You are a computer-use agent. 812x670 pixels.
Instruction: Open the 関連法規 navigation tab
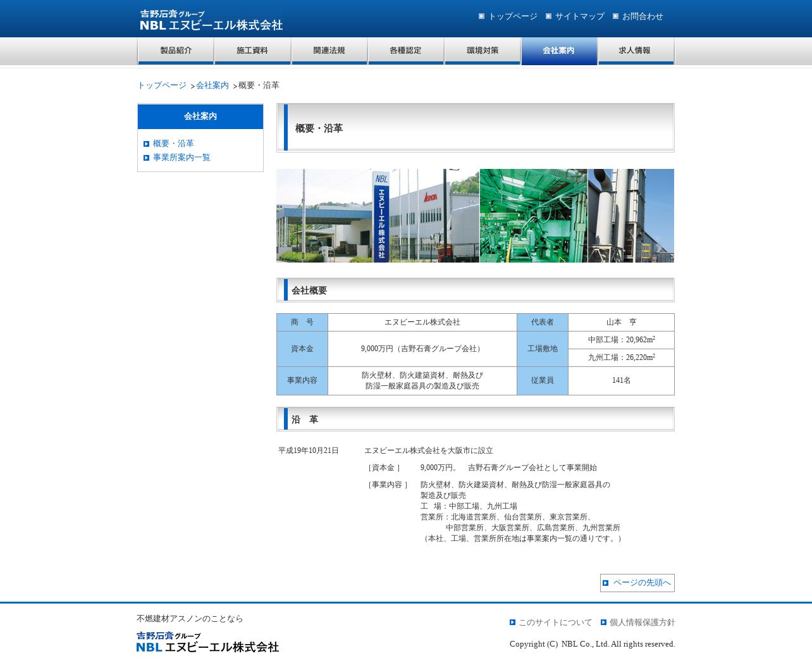click(x=329, y=51)
